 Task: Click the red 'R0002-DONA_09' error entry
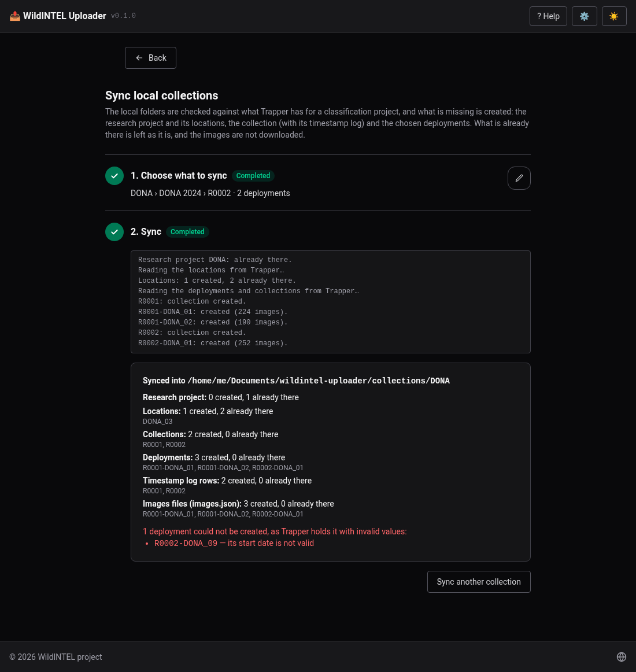click(234, 543)
